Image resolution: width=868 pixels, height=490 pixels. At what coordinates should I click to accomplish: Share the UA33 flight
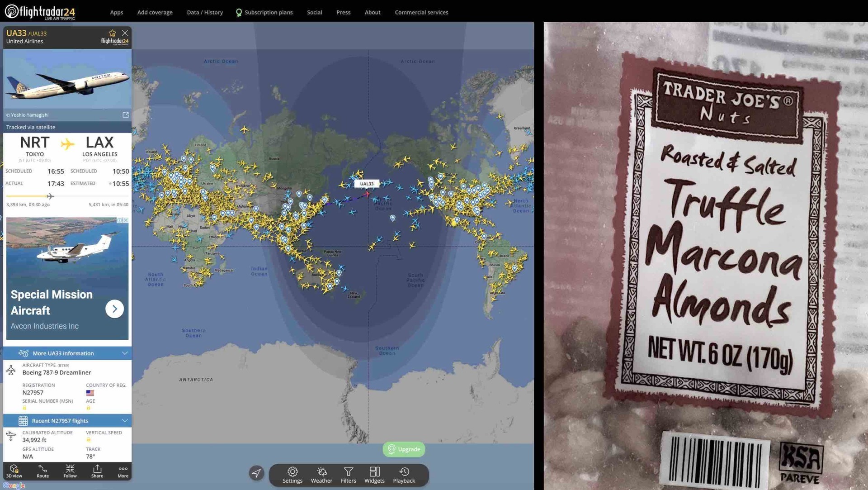coord(97,471)
